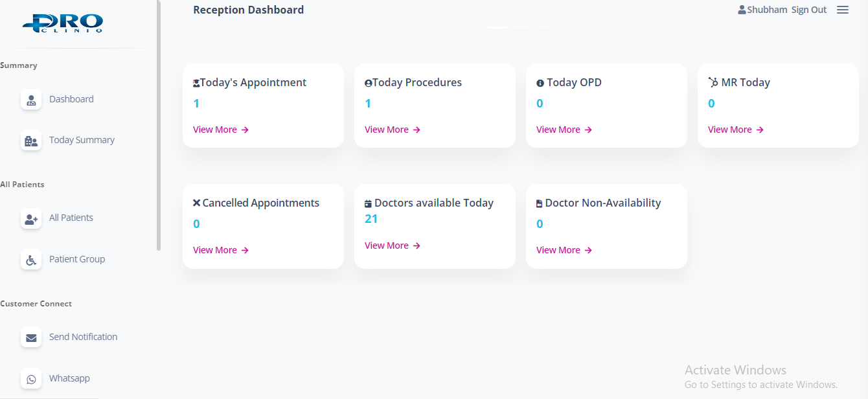Click the Shubham user profile icon
This screenshot has height=399, width=868.
pyautogui.click(x=742, y=10)
